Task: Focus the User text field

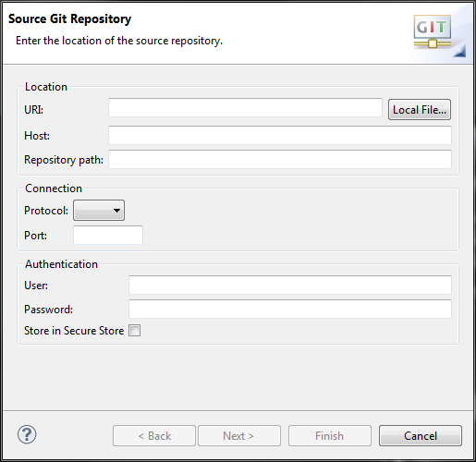Action: pyautogui.click(x=290, y=285)
